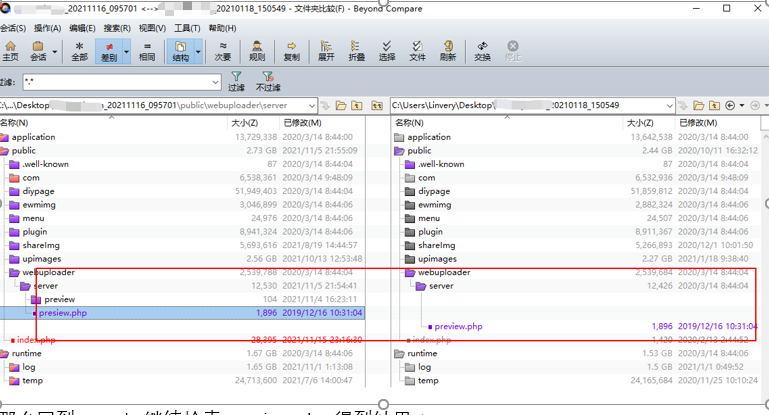Open the 工具(T) menu
Screen dimensions: 769x415
(187, 28)
